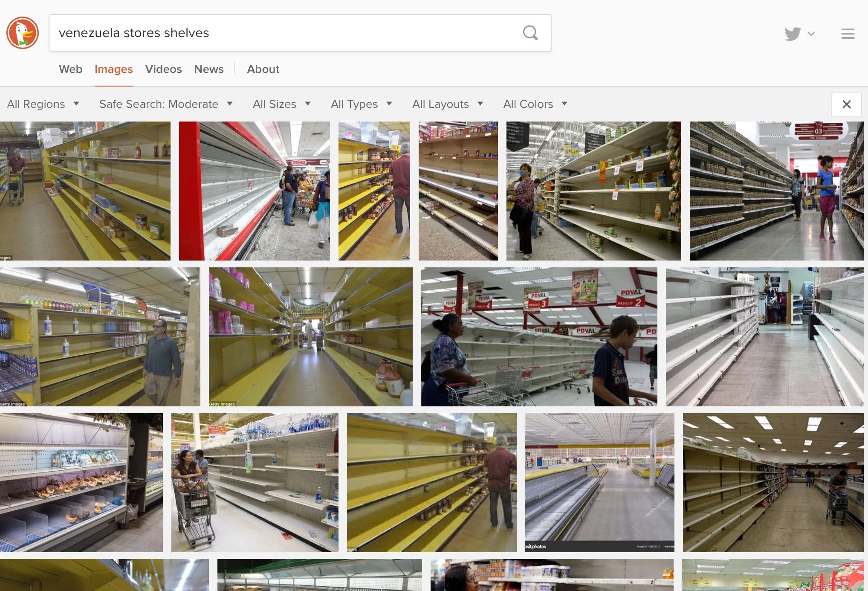Expand the All Sizes filter
Screen dimensions: 868x591
(x=281, y=104)
